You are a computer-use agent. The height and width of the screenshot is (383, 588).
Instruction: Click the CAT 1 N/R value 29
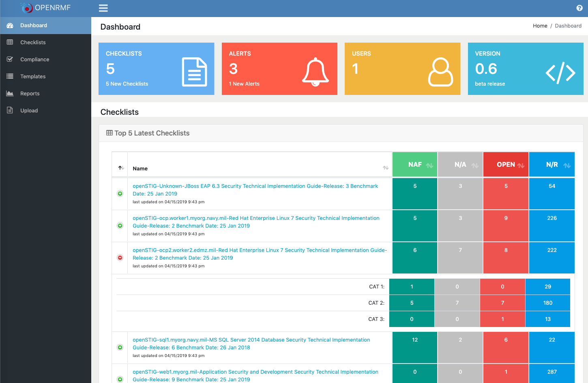point(548,286)
